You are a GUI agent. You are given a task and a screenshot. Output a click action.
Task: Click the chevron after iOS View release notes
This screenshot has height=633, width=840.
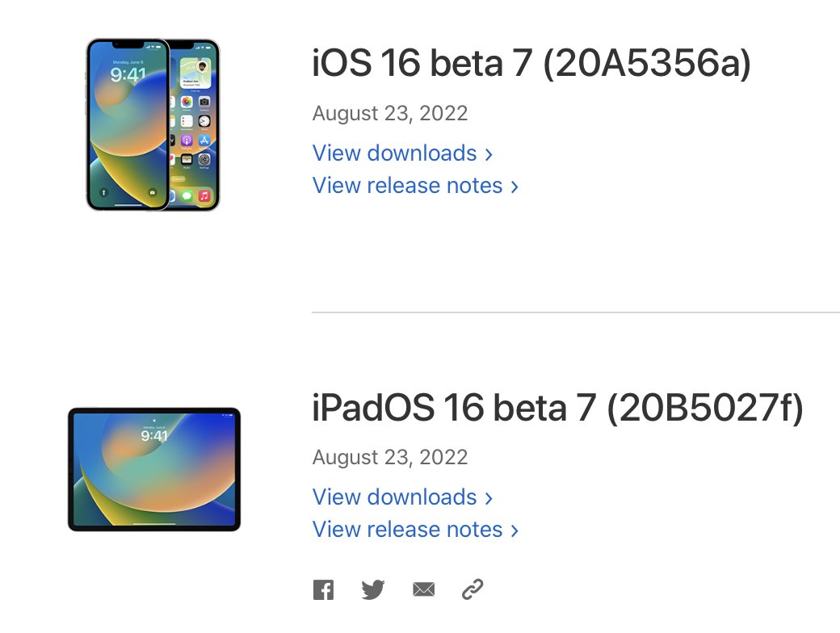click(514, 187)
